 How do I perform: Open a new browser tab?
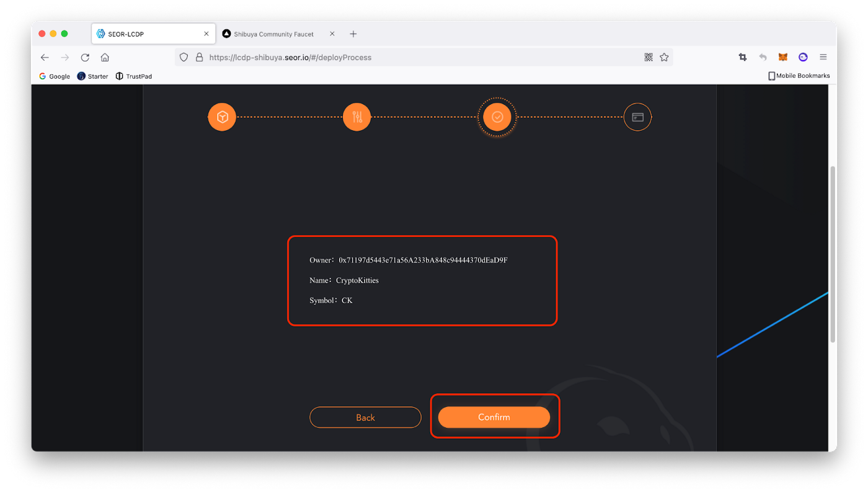click(353, 34)
